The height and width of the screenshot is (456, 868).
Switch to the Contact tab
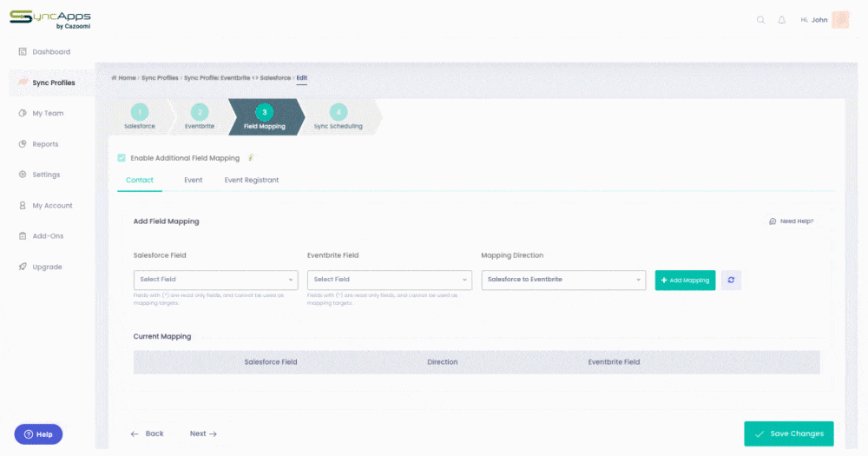click(140, 180)
